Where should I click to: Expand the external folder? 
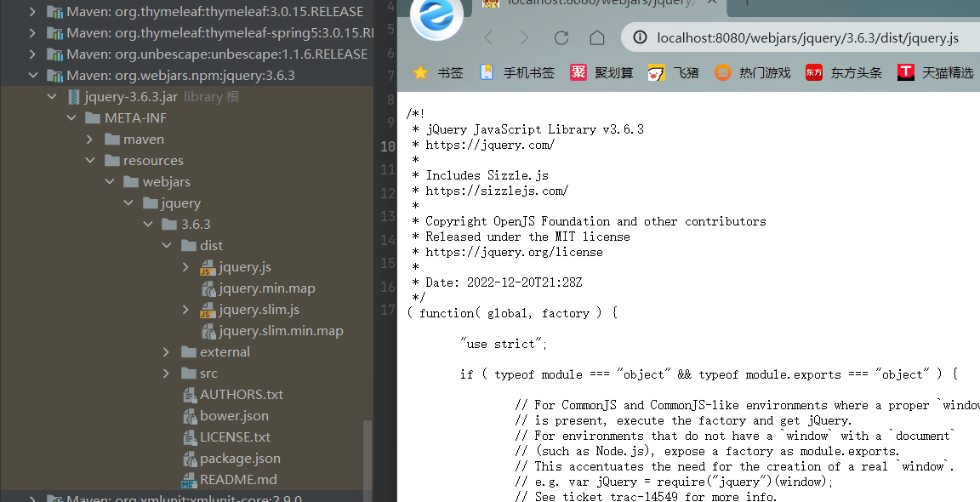pos(166,352)
